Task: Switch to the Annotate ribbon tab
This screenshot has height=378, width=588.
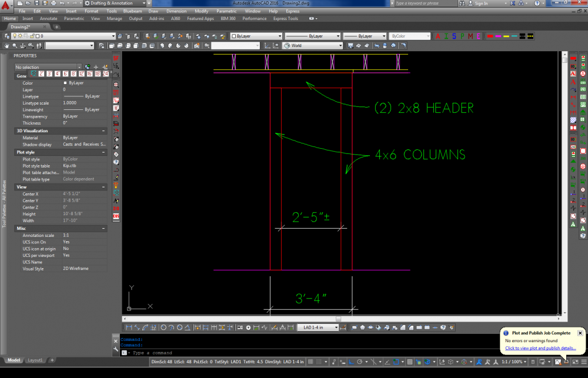Action: (x=48, y=18)
